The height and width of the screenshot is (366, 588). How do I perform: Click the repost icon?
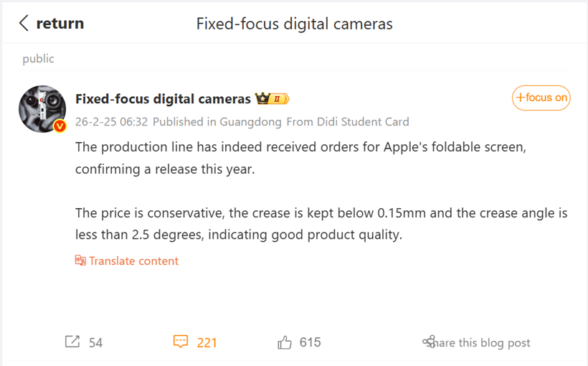tap(72, 342)
